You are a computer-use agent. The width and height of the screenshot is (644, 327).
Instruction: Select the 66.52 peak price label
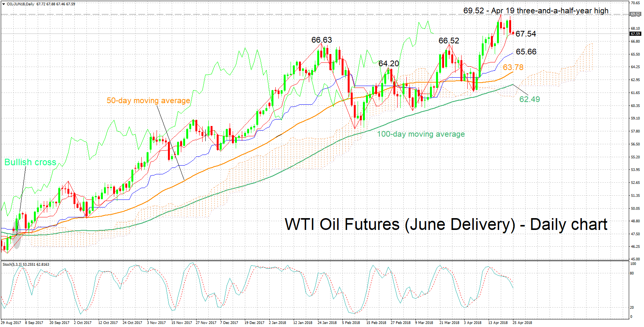coord(449,41)
